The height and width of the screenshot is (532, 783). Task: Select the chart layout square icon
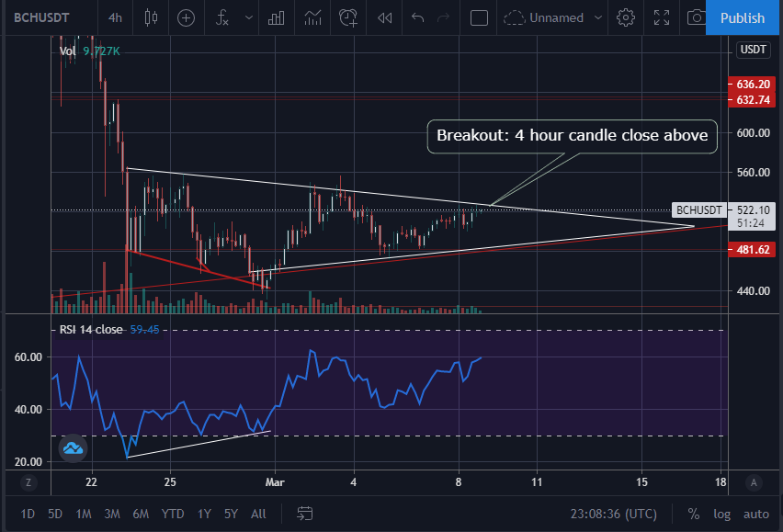coord(479,18)
